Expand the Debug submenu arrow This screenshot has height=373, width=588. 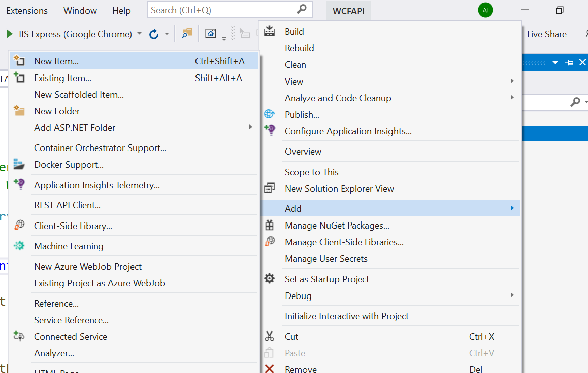(x=512, y=295)
